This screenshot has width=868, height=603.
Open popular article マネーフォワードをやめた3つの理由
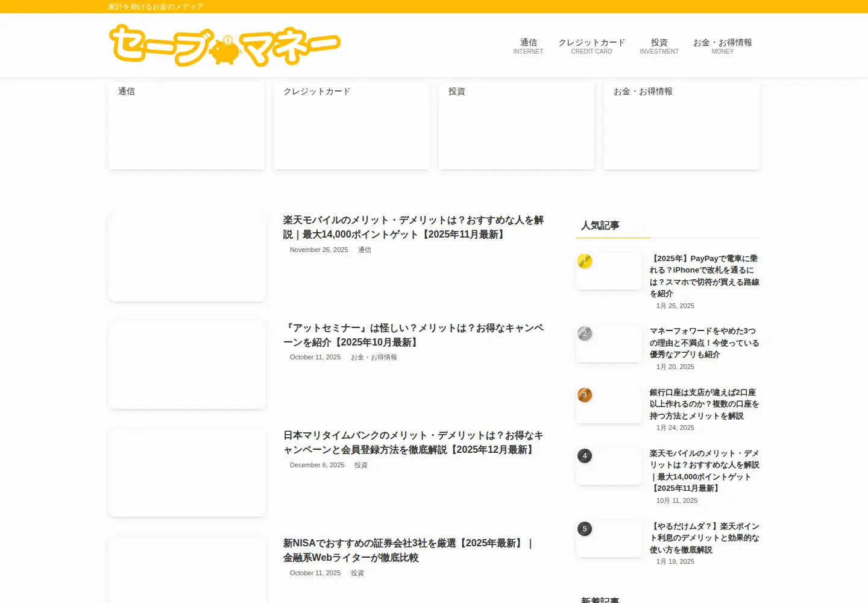(704, 343)
